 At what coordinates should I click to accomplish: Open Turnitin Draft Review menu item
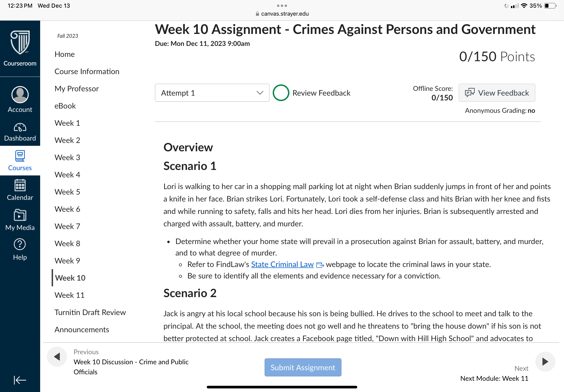tap(90, 312)
